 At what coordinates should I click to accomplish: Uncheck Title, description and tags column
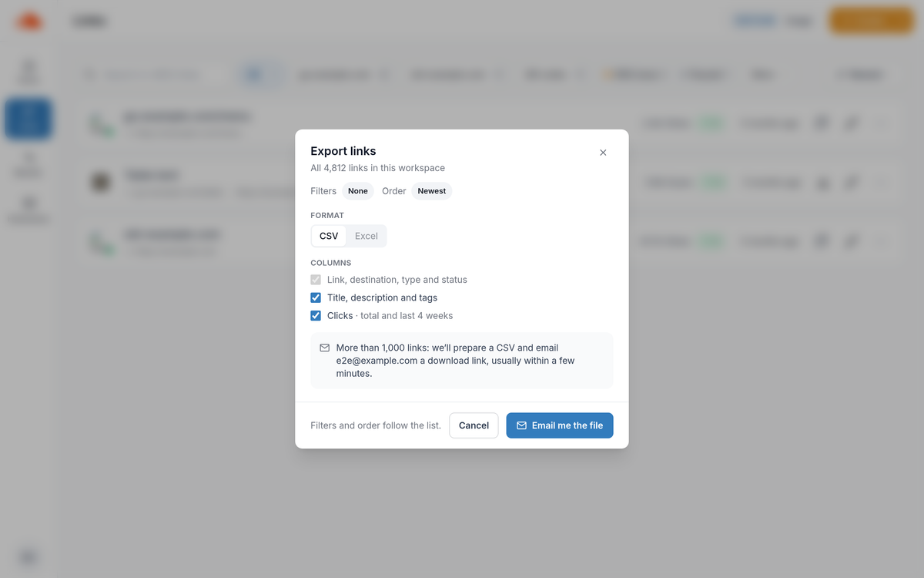[316, 297]
